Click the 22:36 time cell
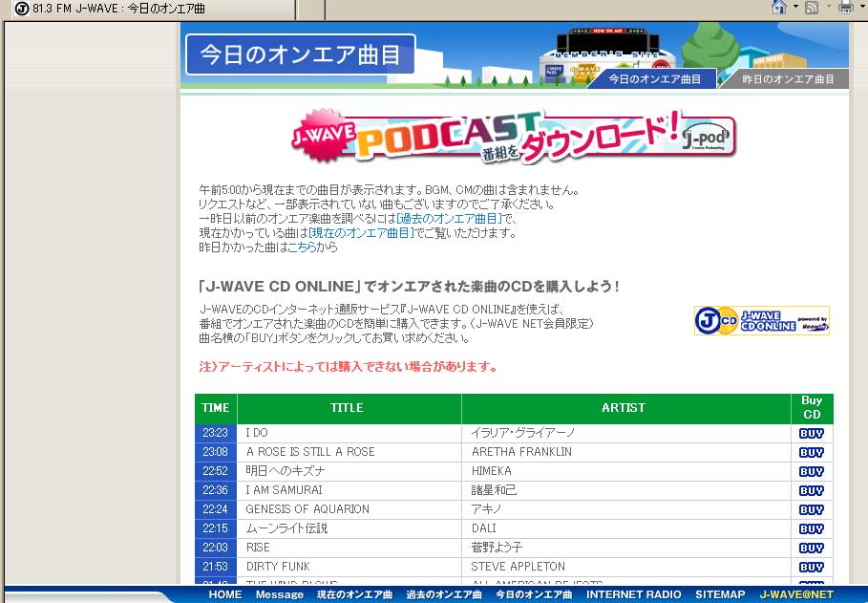Image resolution: width=868 pixels, height=603 pixels. (x=216, y=490)
